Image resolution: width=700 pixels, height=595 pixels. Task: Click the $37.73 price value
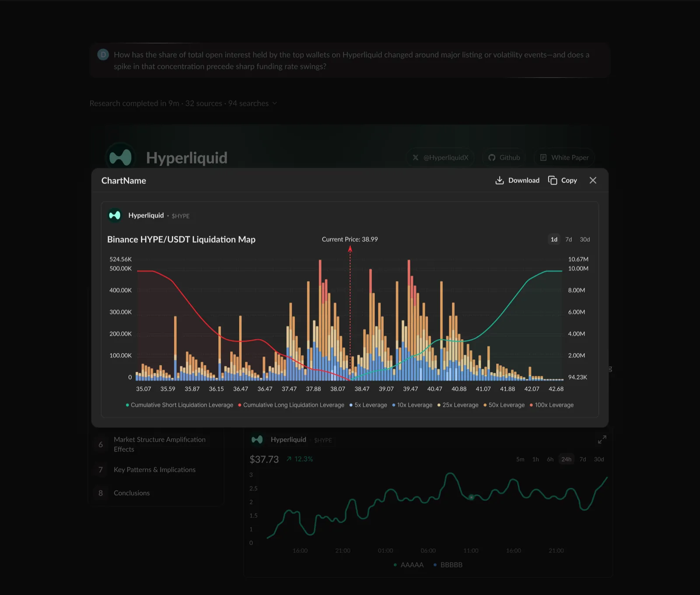click(x=264, y=459)
